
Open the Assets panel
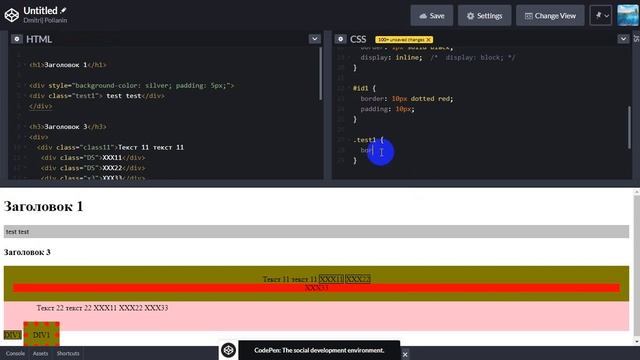pyautogui.click(x=40, y=353)
